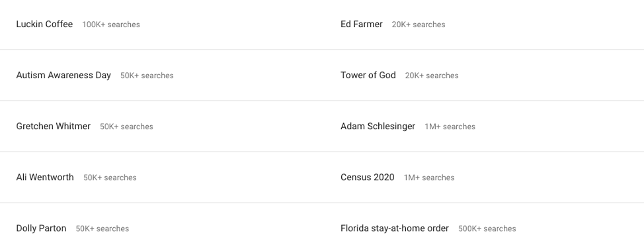Select the Autism Awareness Day search term
Image resolution: width=644 pixels, height=251 pixels.
pos(63,75)
